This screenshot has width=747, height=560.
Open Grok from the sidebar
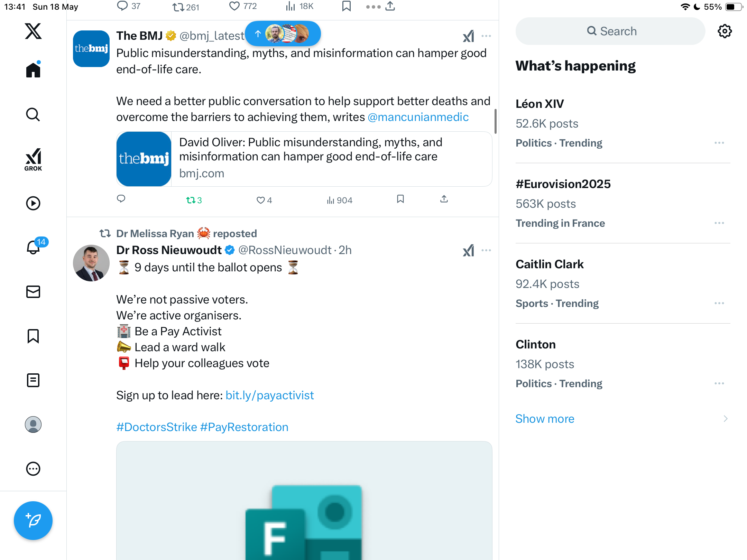[33, 159]
